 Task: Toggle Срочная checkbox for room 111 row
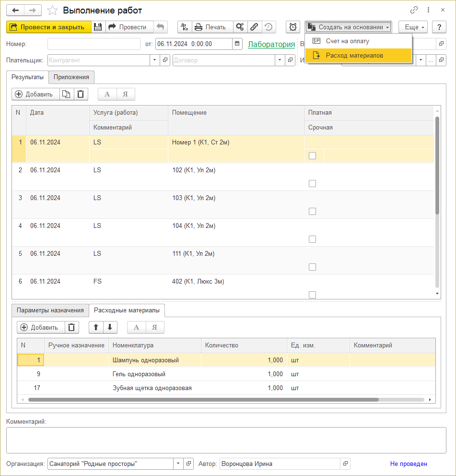[313, 267]
